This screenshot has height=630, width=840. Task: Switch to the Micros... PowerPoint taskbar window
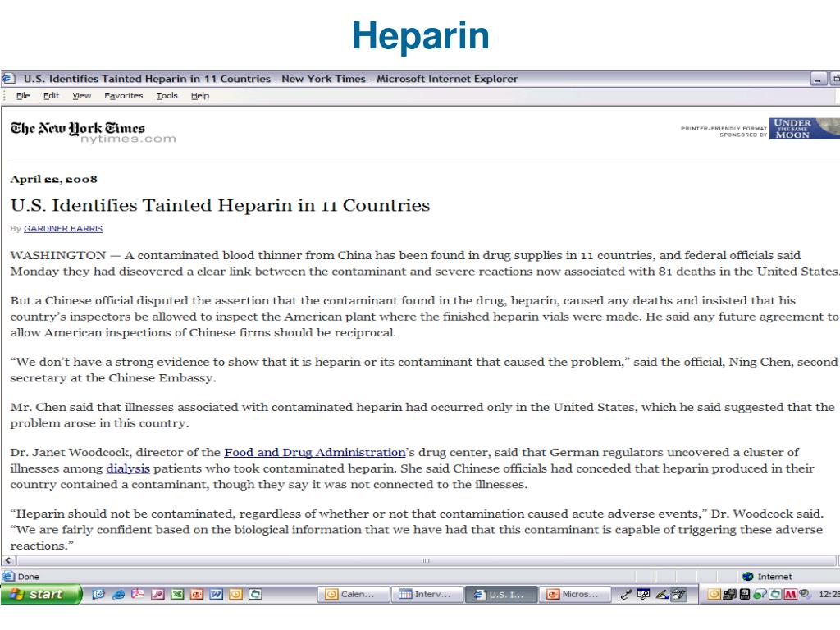575,594
